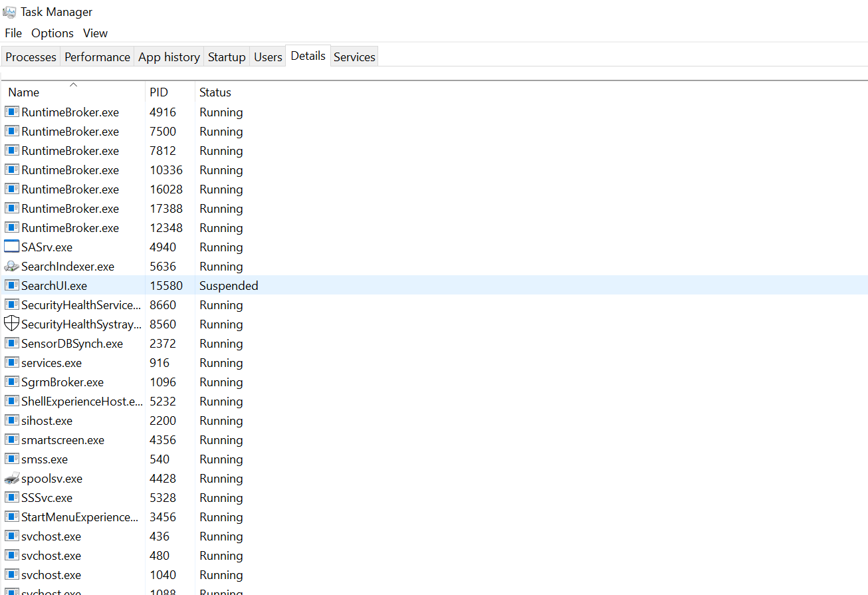Viewport: 868px width, 595px height.
Task: Select PID 17388 RuntimeBroker row
Action: pos(434,209)
